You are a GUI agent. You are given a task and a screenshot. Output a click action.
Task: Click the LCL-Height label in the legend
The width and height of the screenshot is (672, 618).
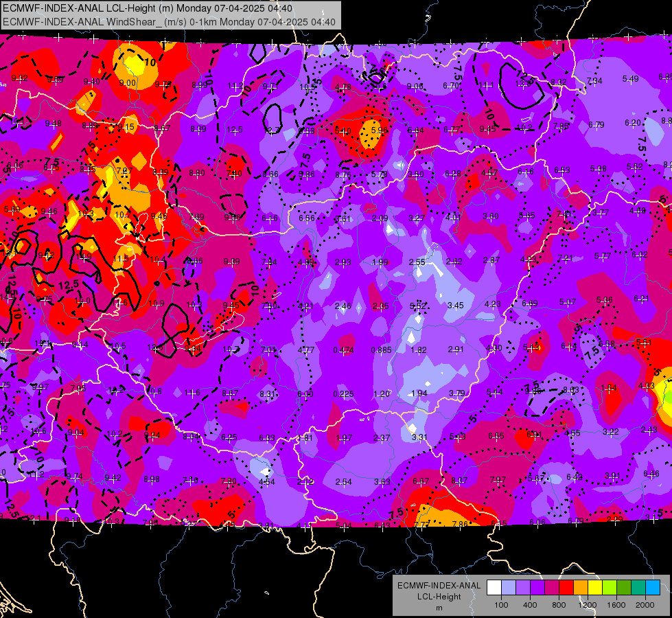coord(439,597)
